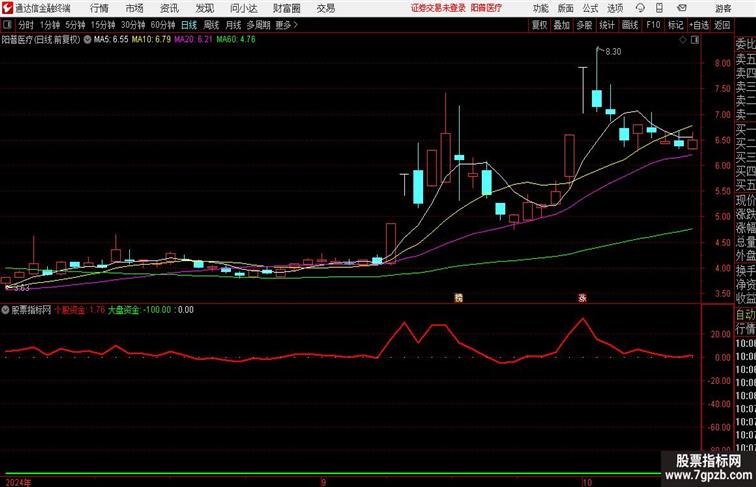Click the 榜 marker on the chart
The image size is (756, 487).
(x=459, y=298)
